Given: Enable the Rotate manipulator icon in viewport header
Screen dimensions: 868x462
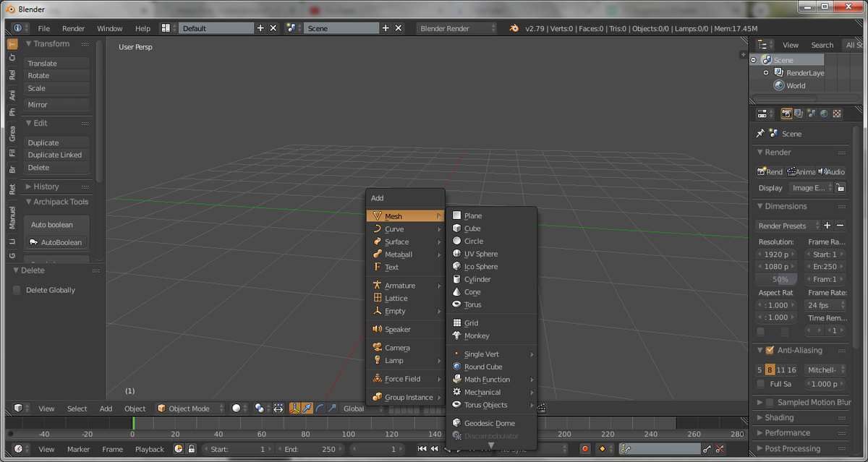Looking at the screenshot, I should point(319,408).
